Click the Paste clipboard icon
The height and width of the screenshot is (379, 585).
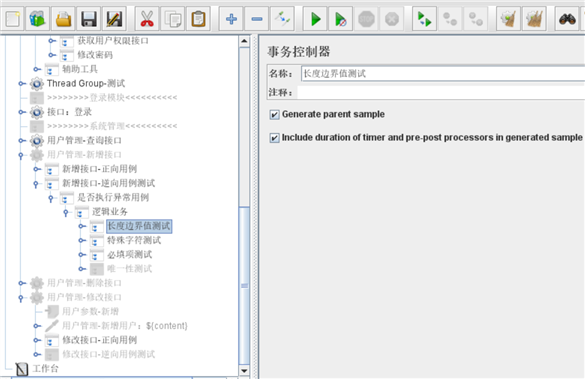pyautogui.click(x=198, y=19)
